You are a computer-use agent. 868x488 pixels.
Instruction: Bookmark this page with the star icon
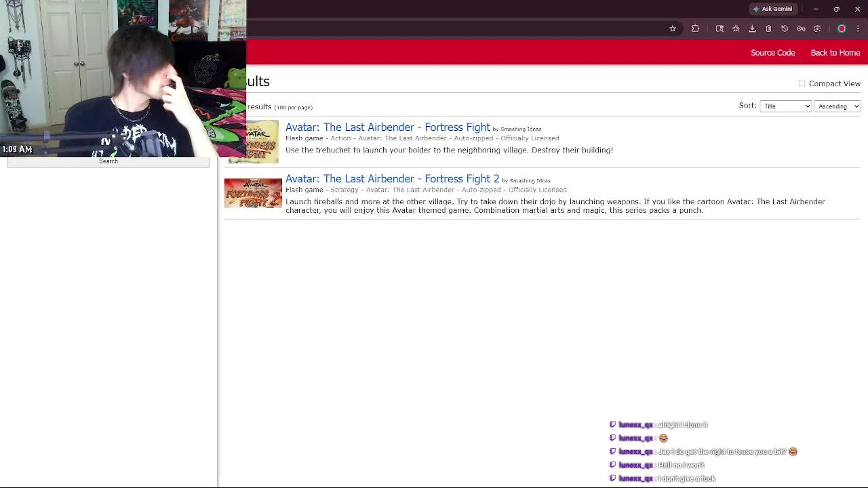coord(673,28)
